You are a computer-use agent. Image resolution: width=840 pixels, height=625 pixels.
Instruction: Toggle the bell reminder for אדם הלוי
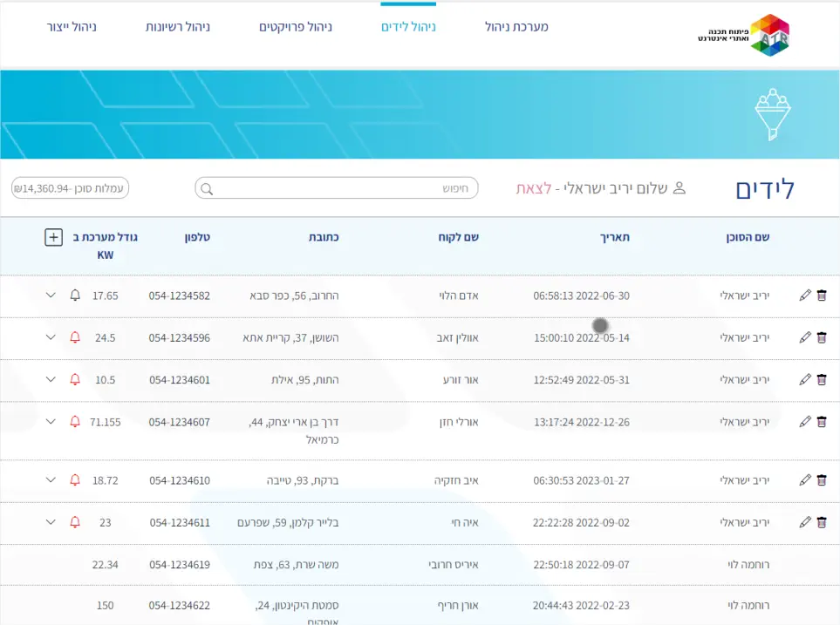(x=75, y=296)
